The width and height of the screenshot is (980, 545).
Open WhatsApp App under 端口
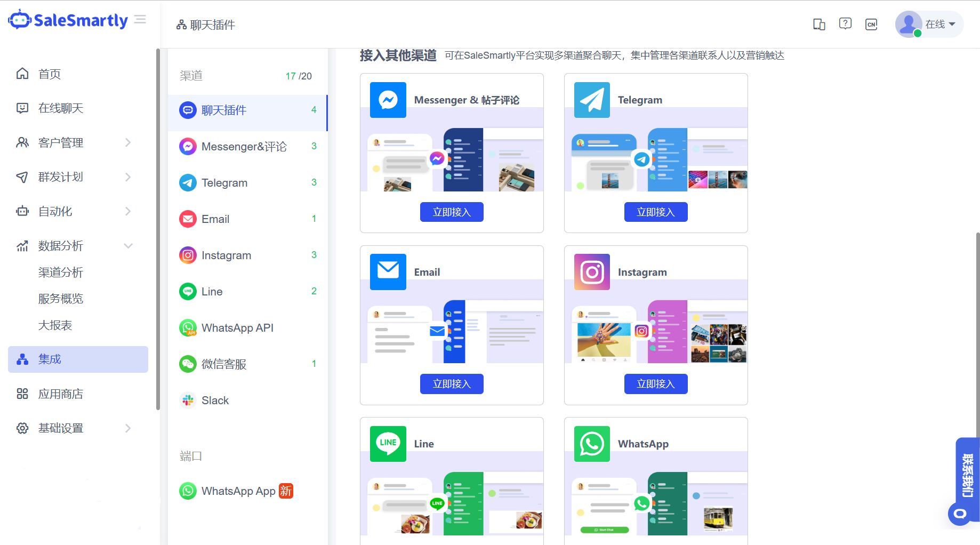tap(247, 491)
